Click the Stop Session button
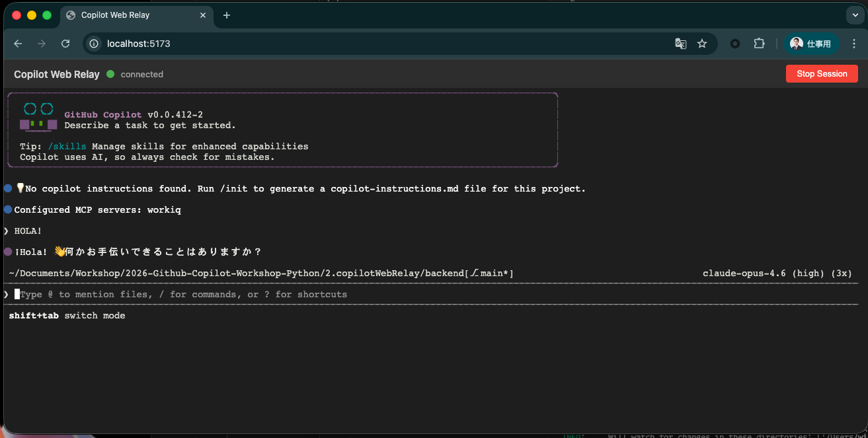The width and height of the screenshot is (868, 438). coord(822,74)
